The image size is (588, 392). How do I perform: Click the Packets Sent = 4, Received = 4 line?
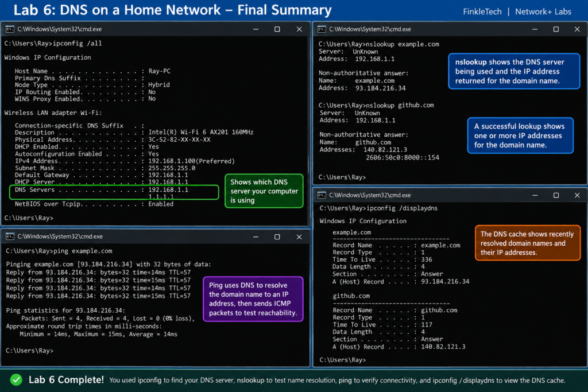(108, 319)
